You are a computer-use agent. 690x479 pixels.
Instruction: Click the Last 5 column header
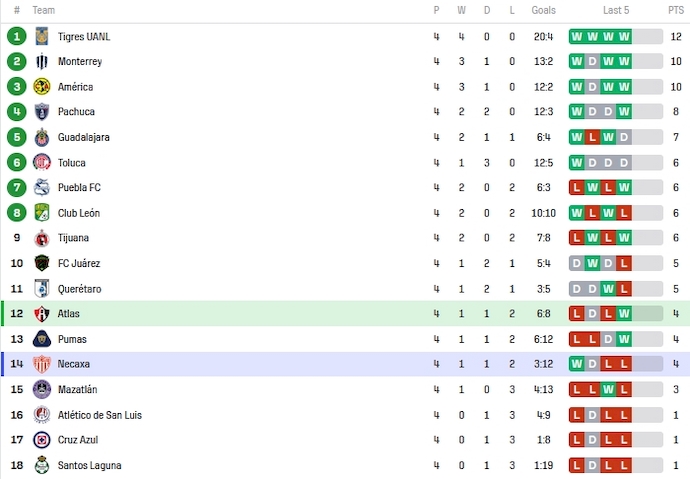616,10
